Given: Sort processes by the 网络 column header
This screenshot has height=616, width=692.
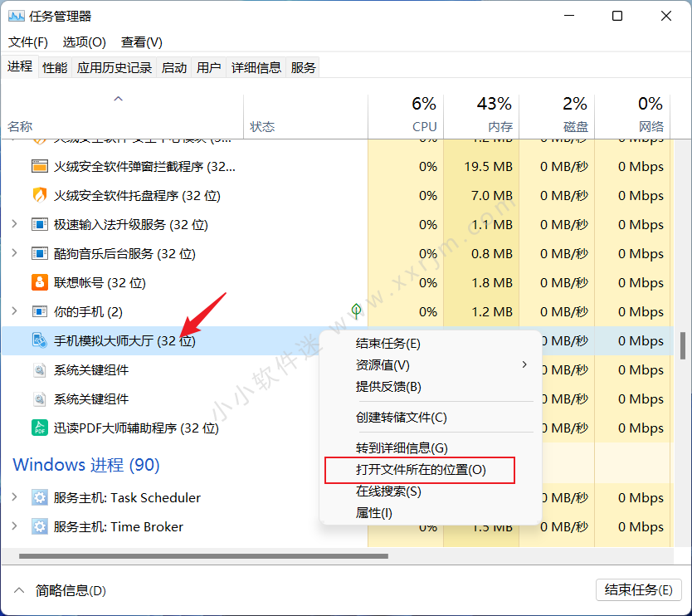Looking at the screenshot, I should point(632,116).
